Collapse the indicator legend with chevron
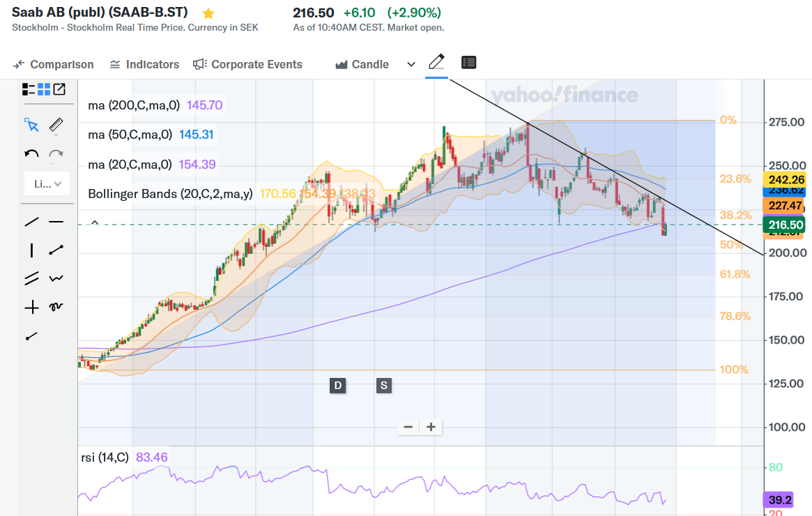 [95, 222]
